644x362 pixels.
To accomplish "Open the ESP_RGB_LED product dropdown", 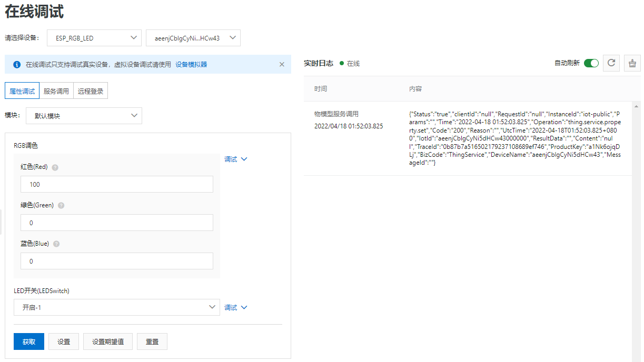I will click(x=94, y=38).
